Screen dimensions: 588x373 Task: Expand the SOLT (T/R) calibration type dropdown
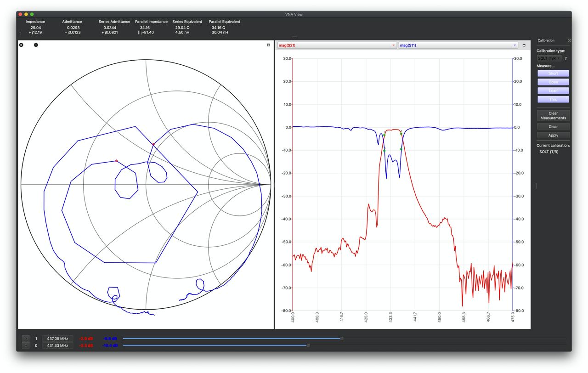[549, 58]
